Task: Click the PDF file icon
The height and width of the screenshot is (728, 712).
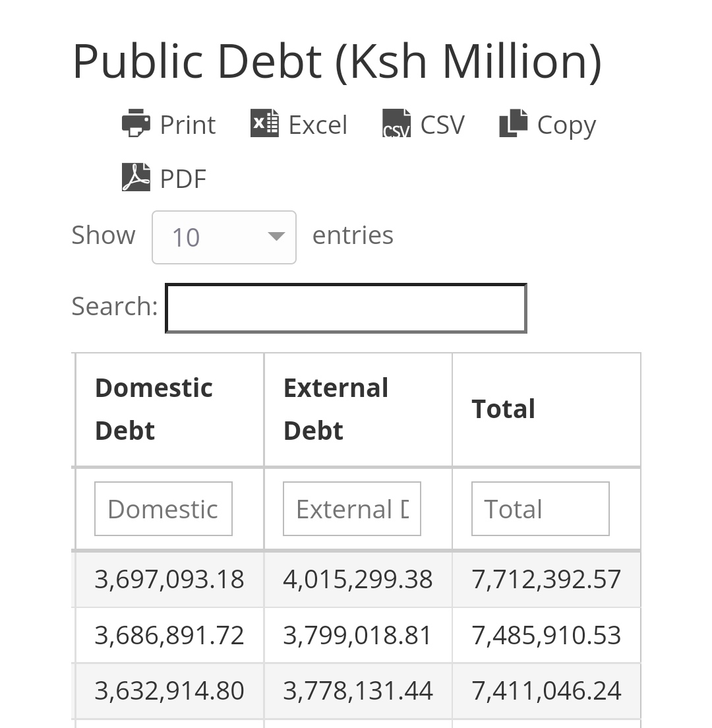Action: click(136, 177)
